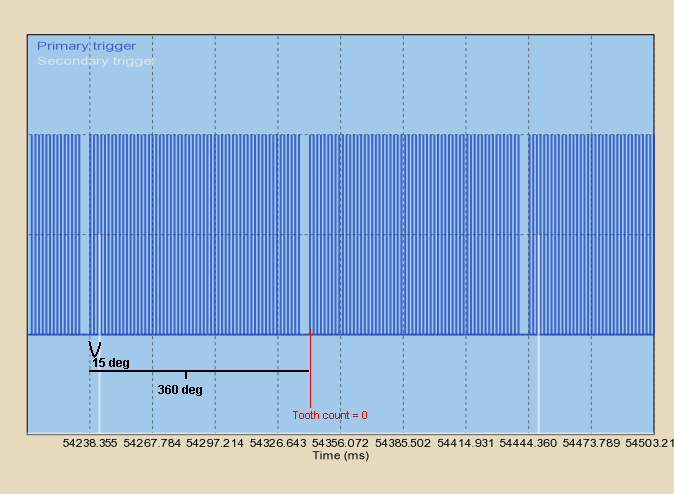Click the '360 deg' annotation label
Screen dimensions: 674x494
coord(180,389)
